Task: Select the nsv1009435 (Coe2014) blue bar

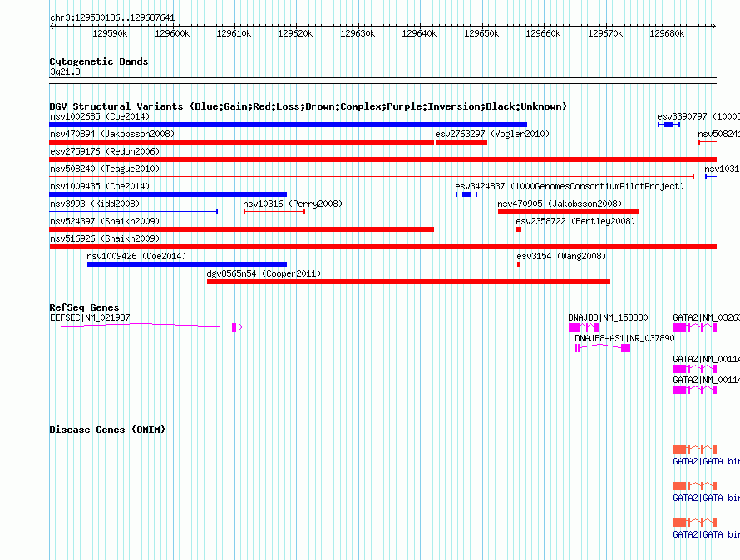Action: pyautogui.click(x=168, y=194)
